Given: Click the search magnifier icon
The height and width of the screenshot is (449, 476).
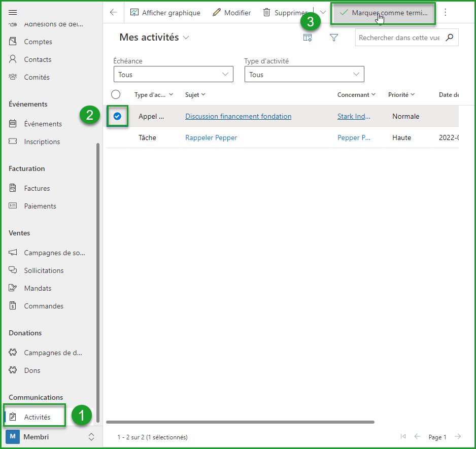Looking at the screenshot, I should coord(449,38).
